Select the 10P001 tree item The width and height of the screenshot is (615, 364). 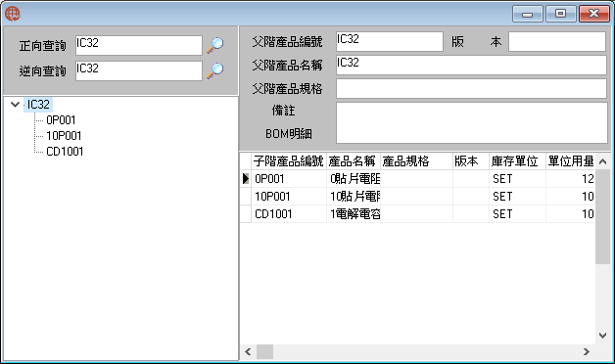pyautogui.click(x=64, y=136)
